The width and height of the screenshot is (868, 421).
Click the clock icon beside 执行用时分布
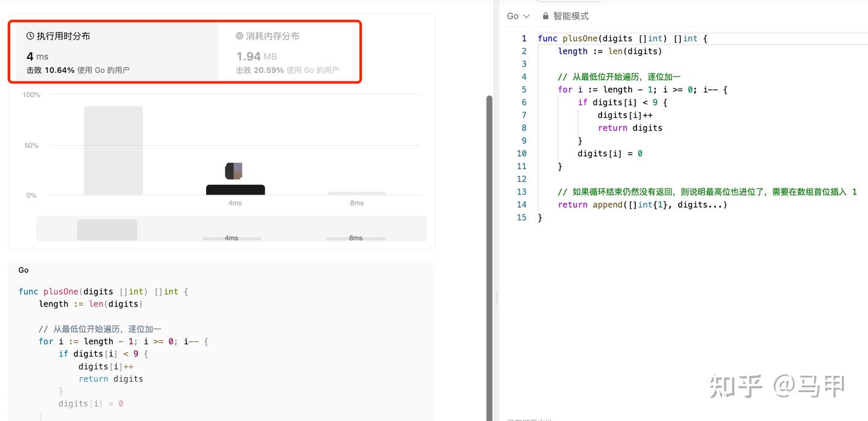coord(30,36)
